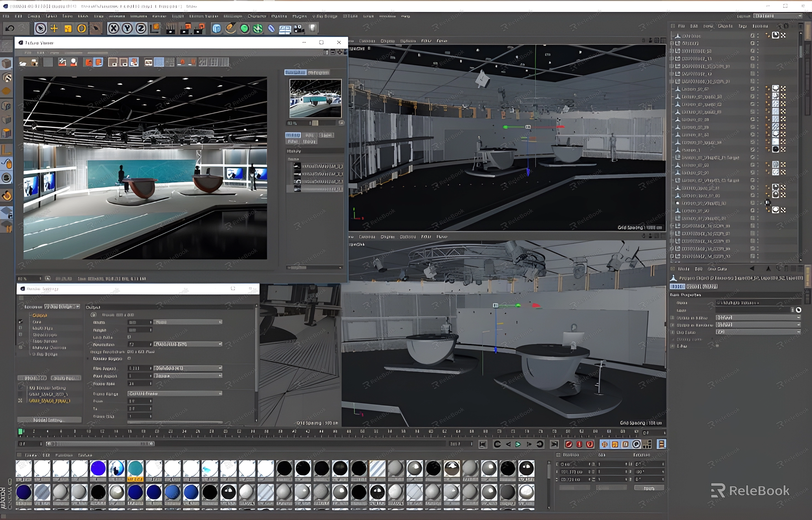812x520 pixels.
Task: Click Make Editable cube in left sidebar
Action: [6, 63]
